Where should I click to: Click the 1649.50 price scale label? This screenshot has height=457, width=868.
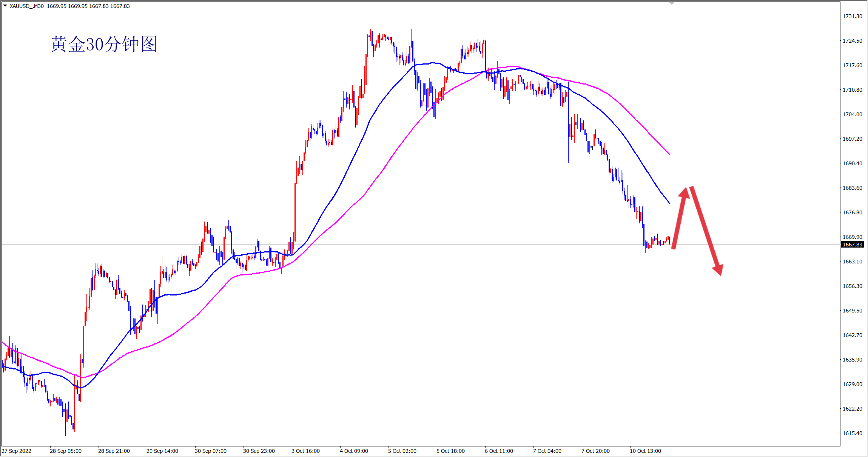click(x=853, y=311)
